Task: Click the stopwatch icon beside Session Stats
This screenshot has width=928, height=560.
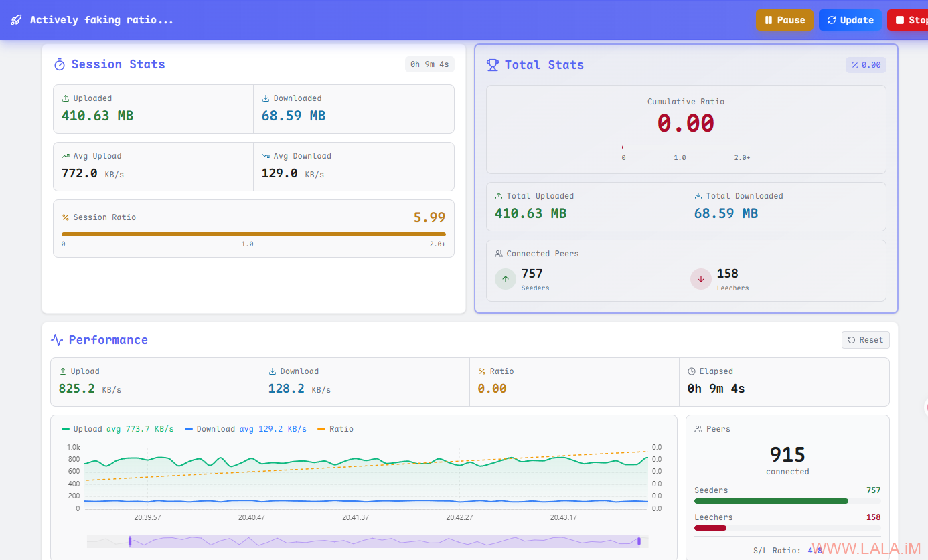Action: (60, 64)
